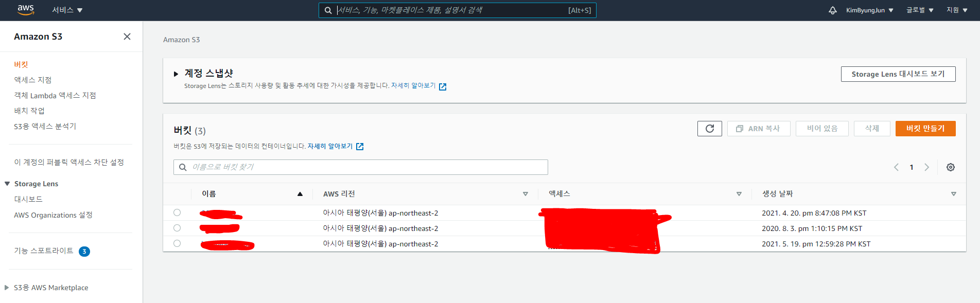Click the bucket search magnifier icon
The height and width of the screenshot is (303, 980).
coord(183,167)
